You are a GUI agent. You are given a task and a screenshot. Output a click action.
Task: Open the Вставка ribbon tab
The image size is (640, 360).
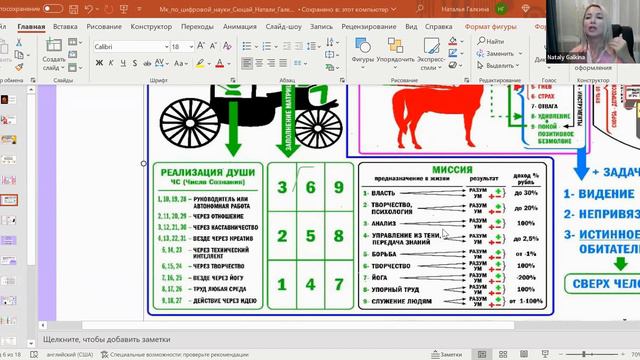point(65,27)
